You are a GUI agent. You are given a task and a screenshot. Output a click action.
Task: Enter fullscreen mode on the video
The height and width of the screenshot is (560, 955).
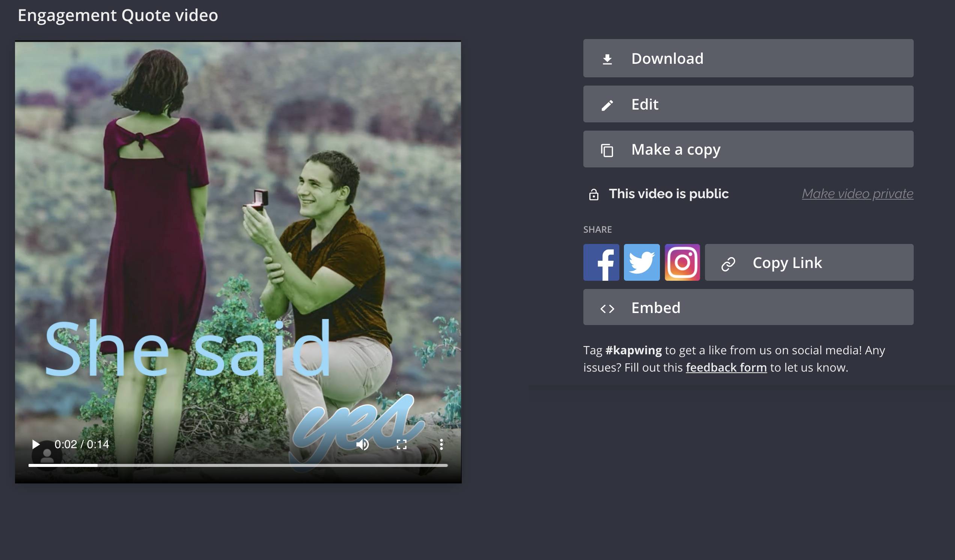click(x=401, y=444)
